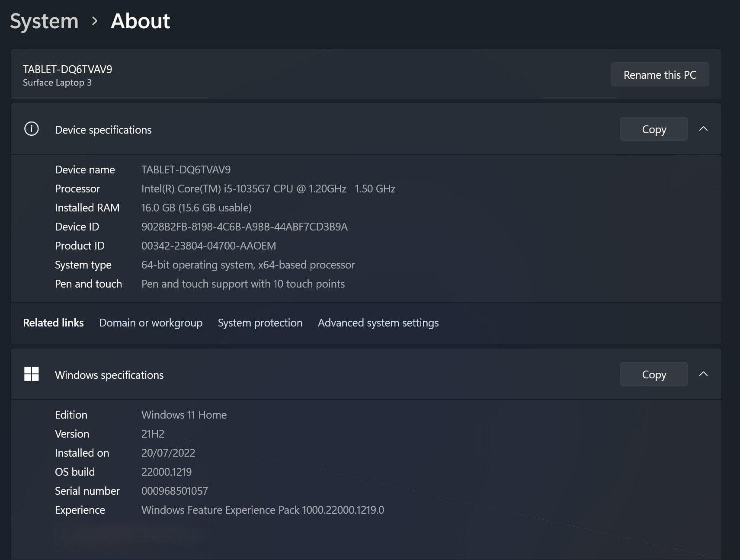Click the Device ID label
This screenshot has height=560, width=740.
(77, 227)
